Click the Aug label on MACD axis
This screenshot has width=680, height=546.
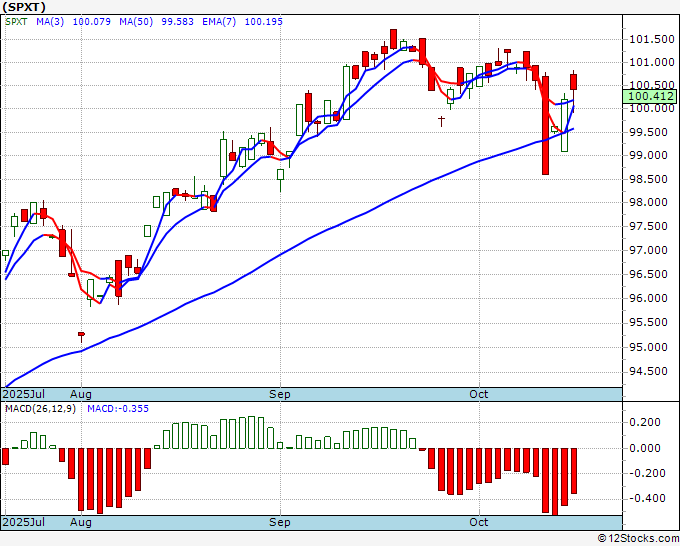pos(81,522)
